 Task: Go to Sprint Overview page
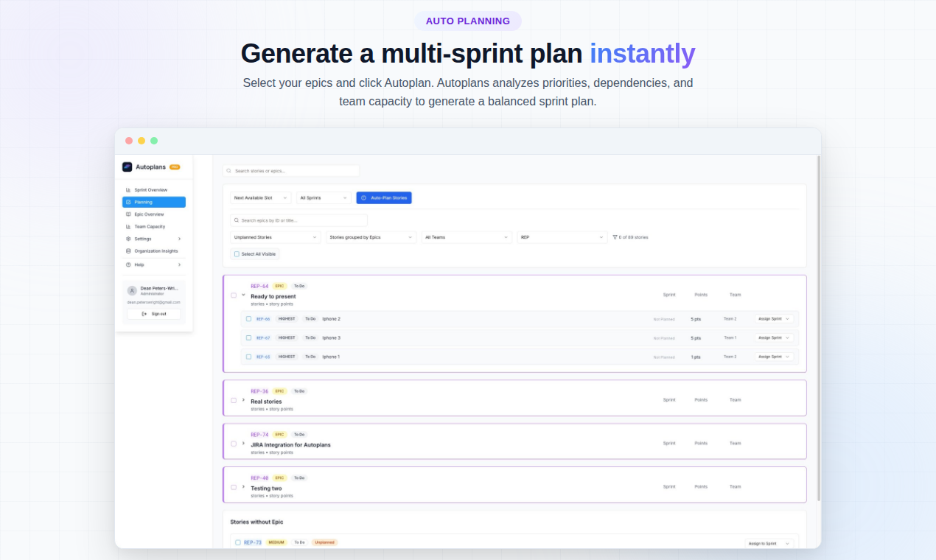(154, 190)
